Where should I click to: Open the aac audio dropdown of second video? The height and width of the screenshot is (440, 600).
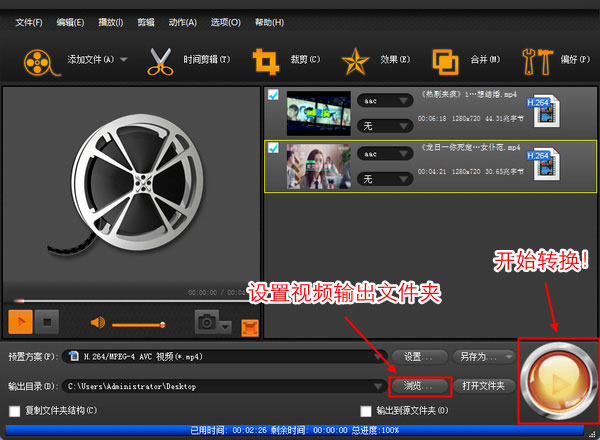pos(385,154)
